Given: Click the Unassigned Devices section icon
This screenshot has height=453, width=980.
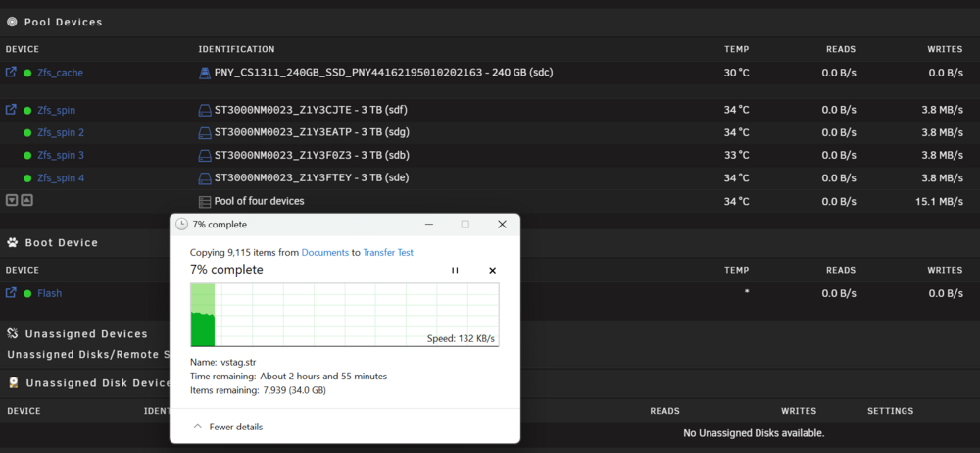Looking at the screenshot, I should pos(12,333).
